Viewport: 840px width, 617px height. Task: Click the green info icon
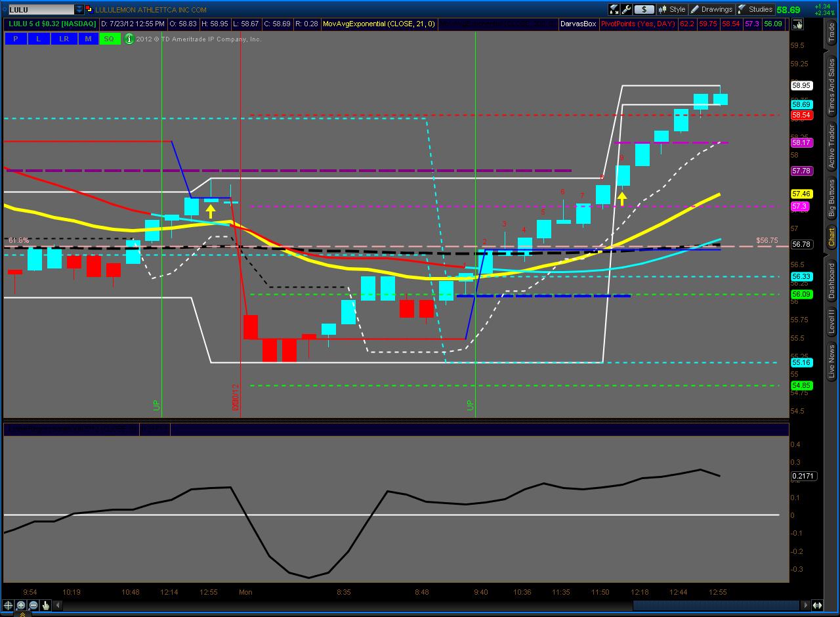129,39
